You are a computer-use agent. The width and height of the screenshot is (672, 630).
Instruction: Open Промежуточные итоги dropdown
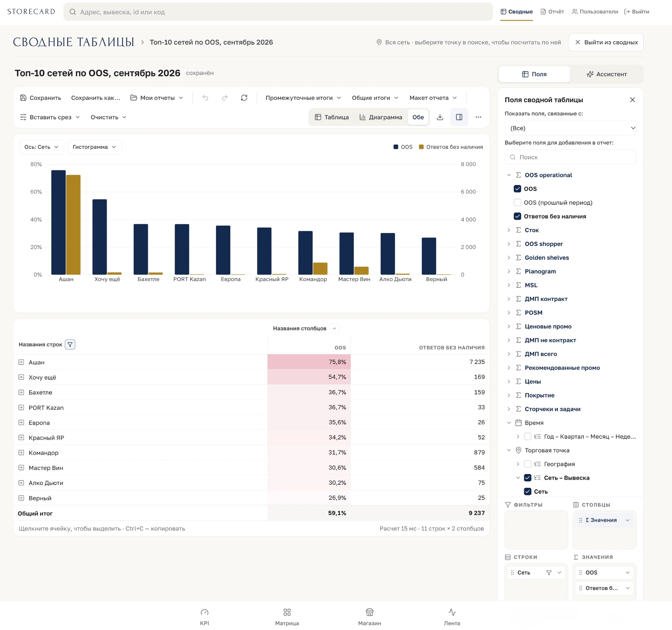303,98
